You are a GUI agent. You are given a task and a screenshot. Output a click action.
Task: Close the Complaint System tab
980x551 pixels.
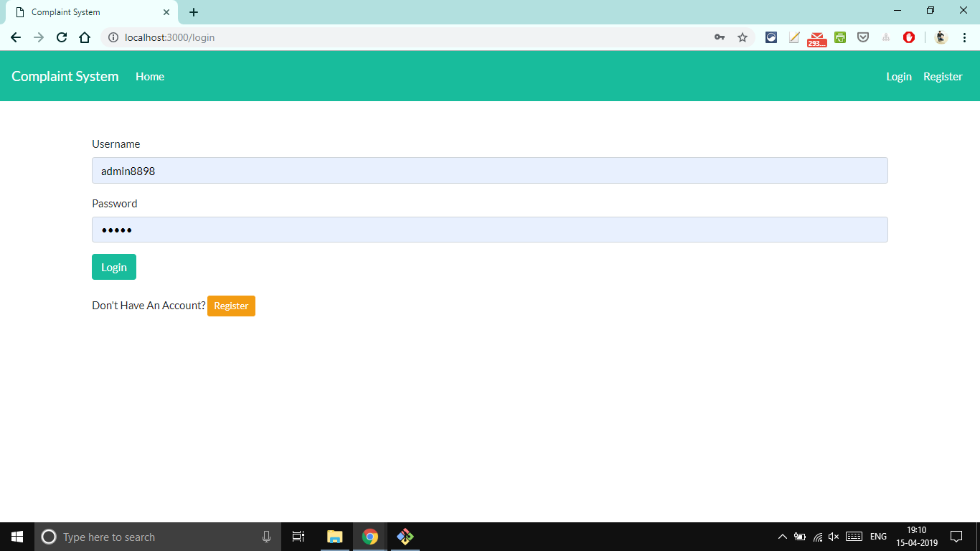pyautogui.click(x=166, y=12)
